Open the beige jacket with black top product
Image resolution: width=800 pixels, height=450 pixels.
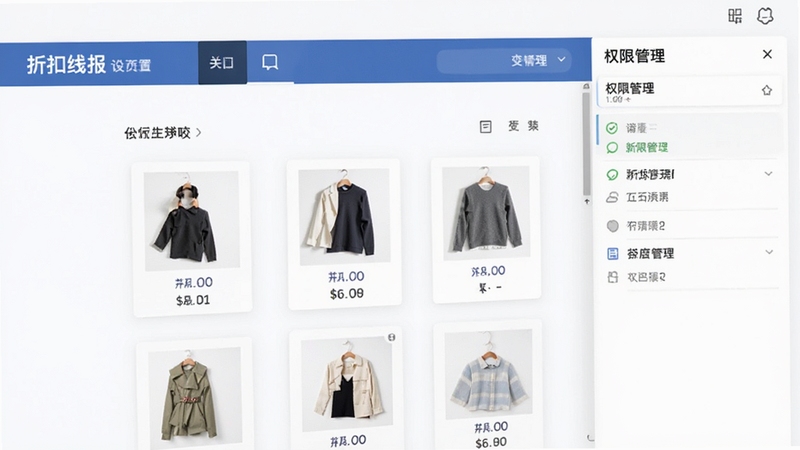point(347,388)
